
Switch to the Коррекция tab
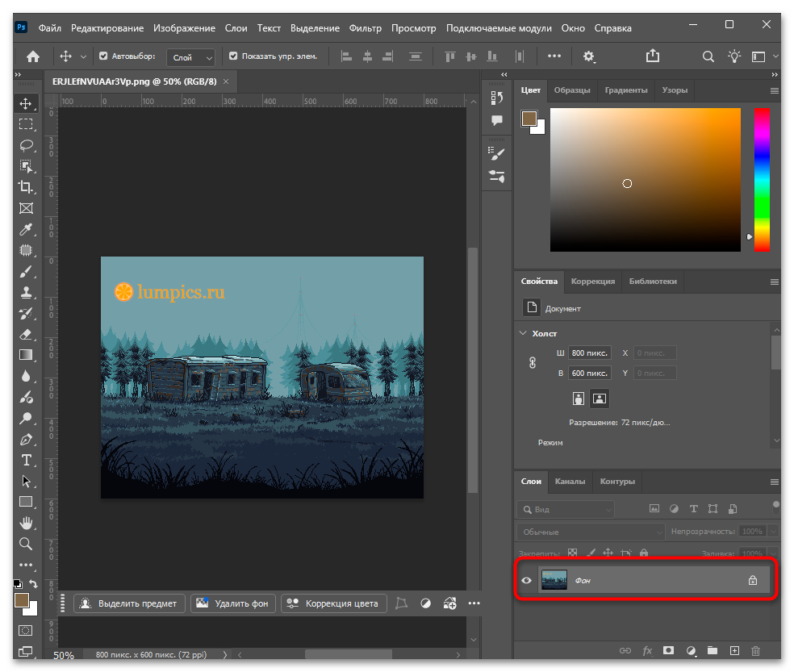pos(593,282)
